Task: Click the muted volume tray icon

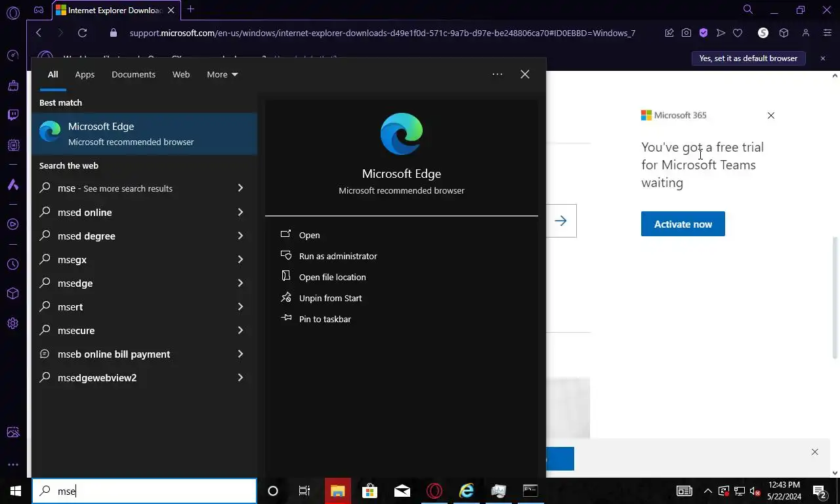Action: click(755, 491)
